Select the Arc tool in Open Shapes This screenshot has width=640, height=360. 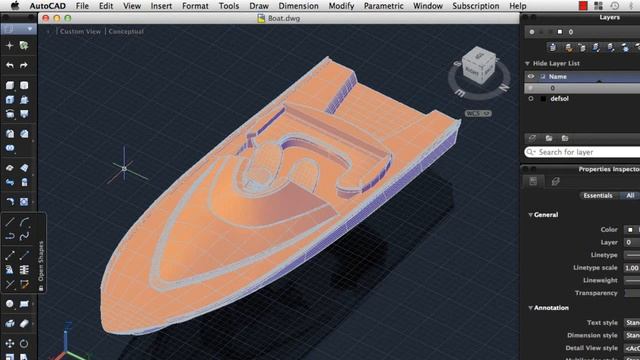click(24, 222)
